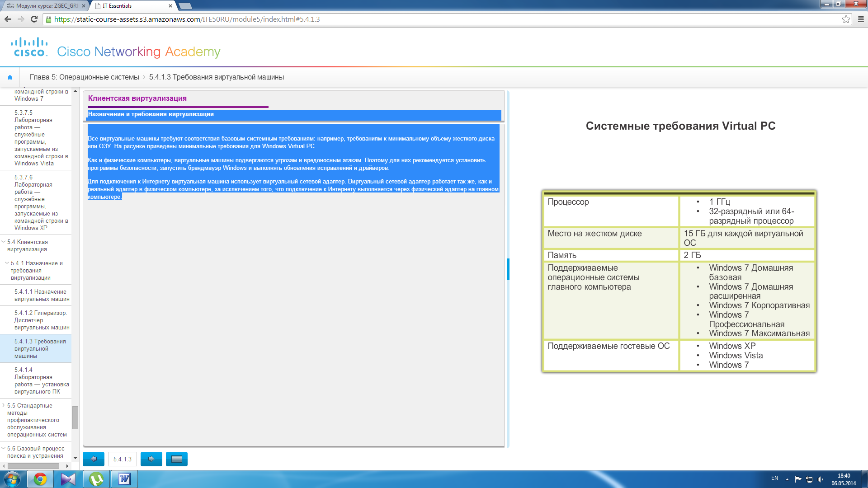868x488 pixels.
Task: Open uTorrent from the taskbar
Action: pos(96,479)
